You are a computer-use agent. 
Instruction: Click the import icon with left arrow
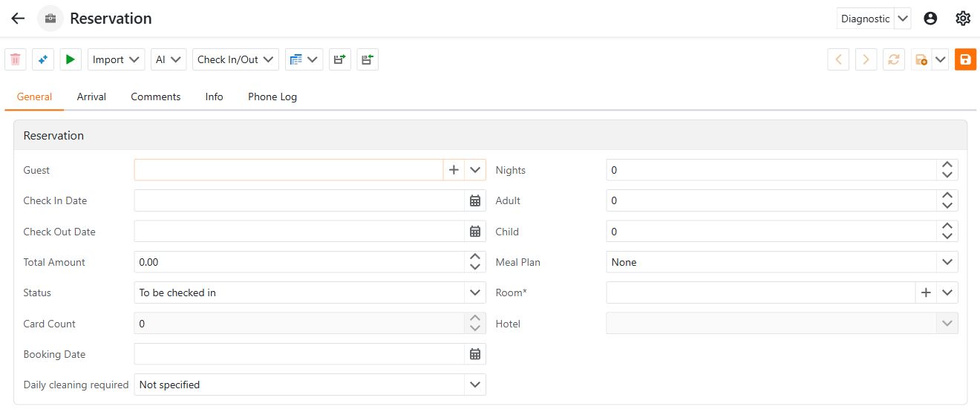click(367, 59)
